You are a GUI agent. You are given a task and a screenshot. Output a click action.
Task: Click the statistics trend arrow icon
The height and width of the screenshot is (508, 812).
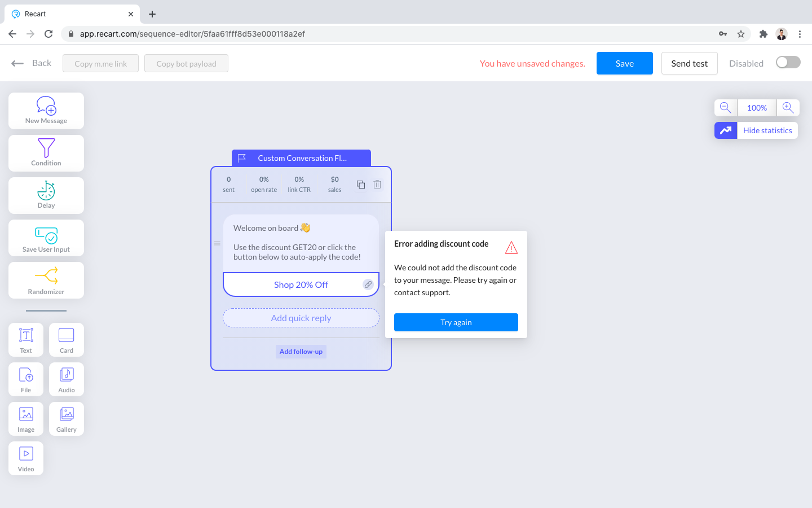[726, 130]
